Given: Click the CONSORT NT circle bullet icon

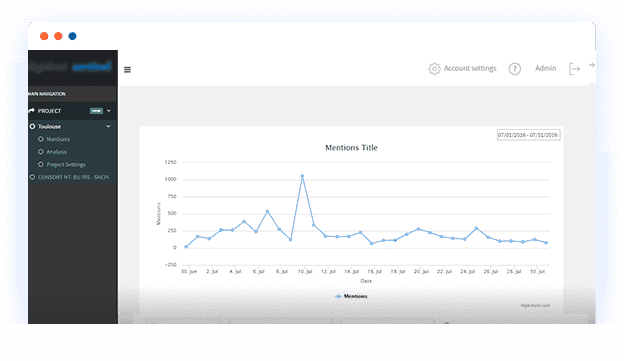Looking at the screenshot, I should 32,177.
